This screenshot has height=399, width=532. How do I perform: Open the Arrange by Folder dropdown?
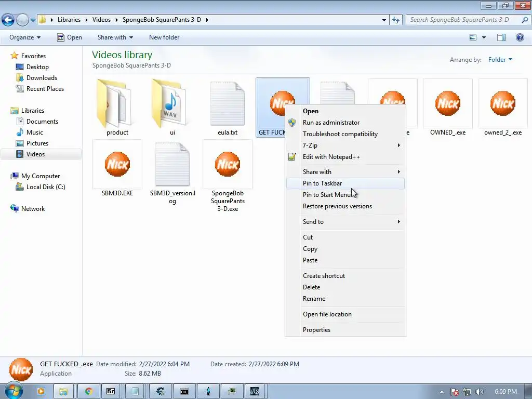[500, 60]
